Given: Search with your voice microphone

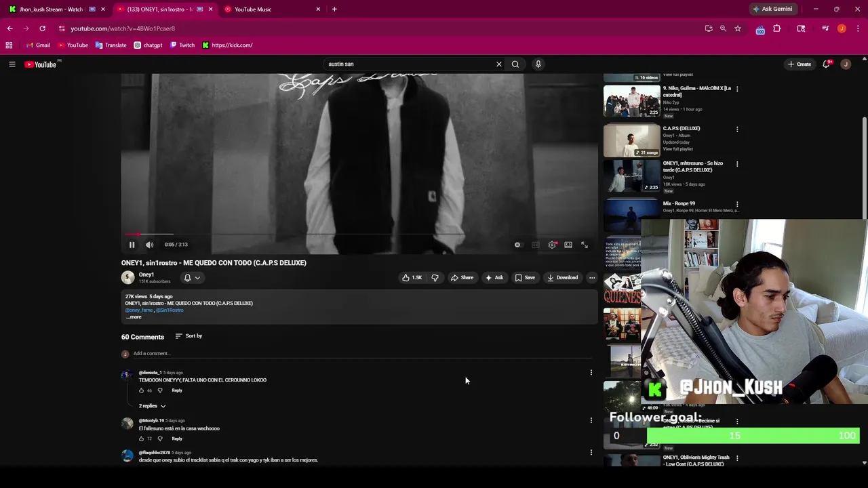Looking at the screenshot, I should click(538, 64).
